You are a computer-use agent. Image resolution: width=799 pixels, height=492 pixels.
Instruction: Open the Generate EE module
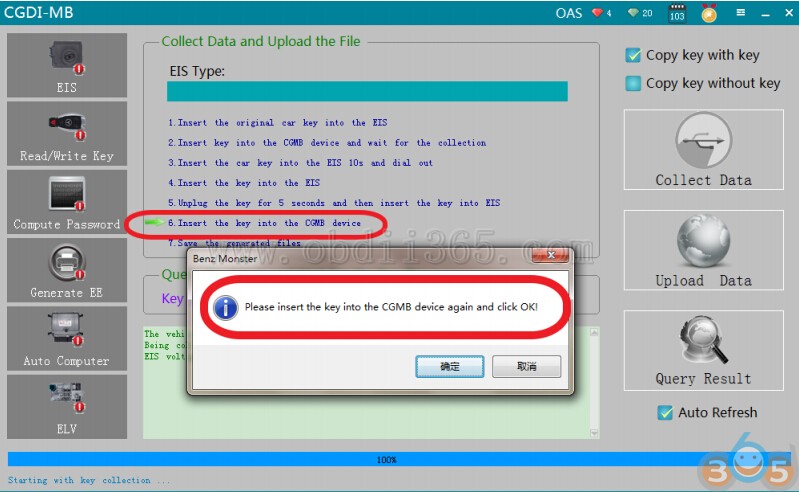[x=67, y=270]
